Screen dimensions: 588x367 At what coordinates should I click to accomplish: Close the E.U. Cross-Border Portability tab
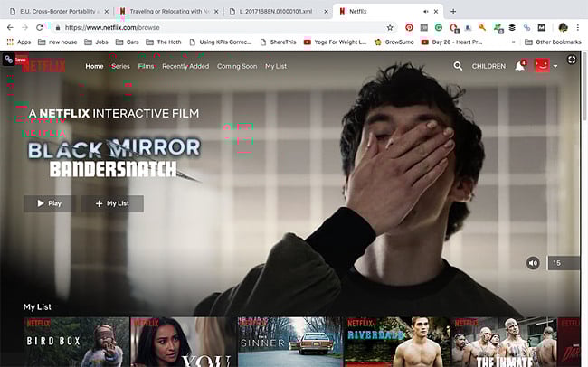click(x=106, y=12)
